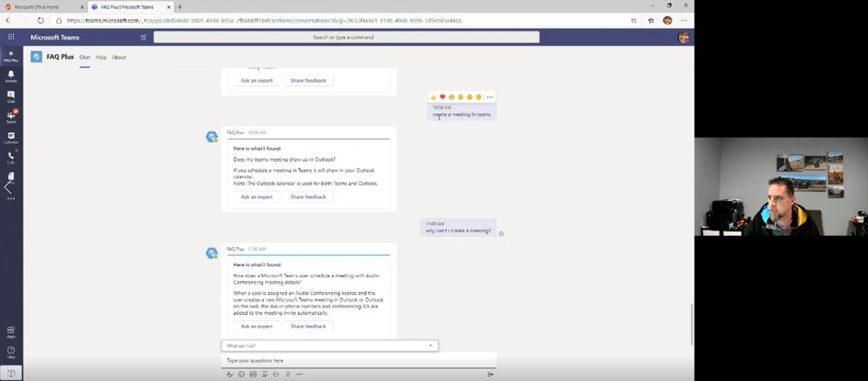Send the message with the send arrow
868x381 pixels.
[x=490, y=374]
